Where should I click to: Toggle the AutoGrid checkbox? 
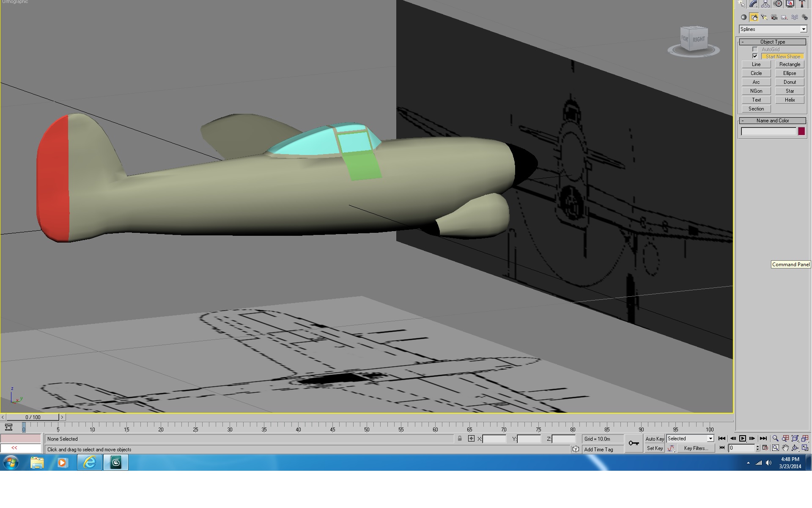tap(755, 50)
